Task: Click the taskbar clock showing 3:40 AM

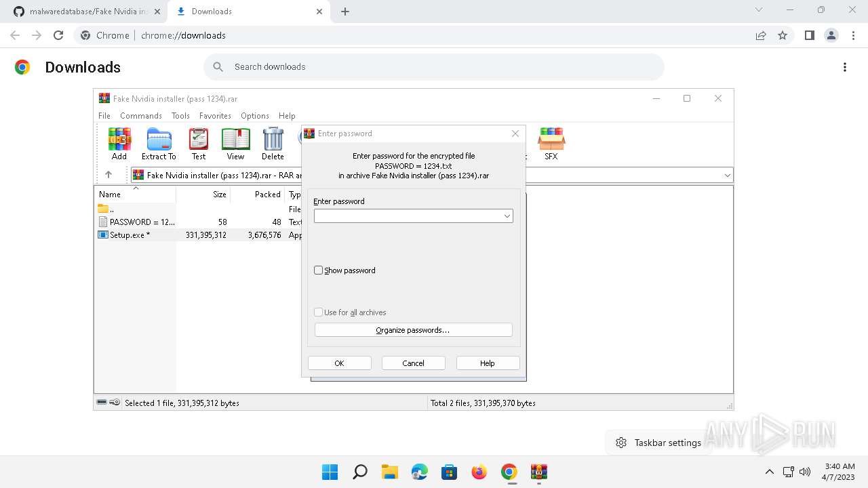Action: (x=840, y=472)
